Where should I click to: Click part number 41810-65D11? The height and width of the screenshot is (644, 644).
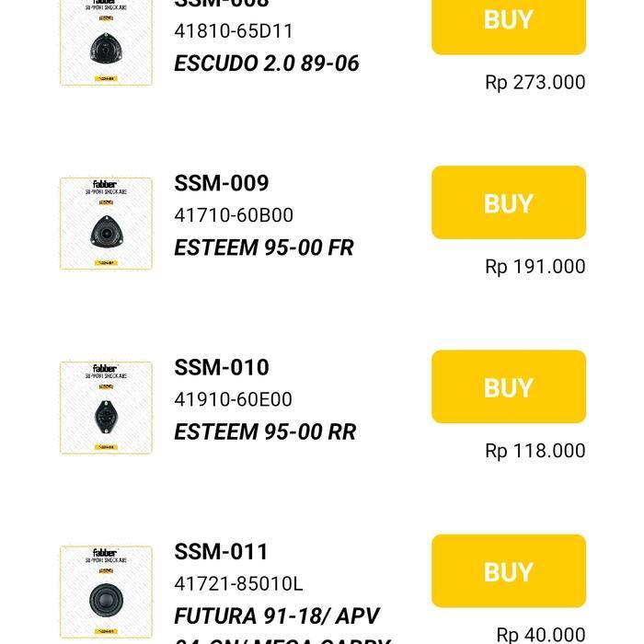[x=234, y=31]
